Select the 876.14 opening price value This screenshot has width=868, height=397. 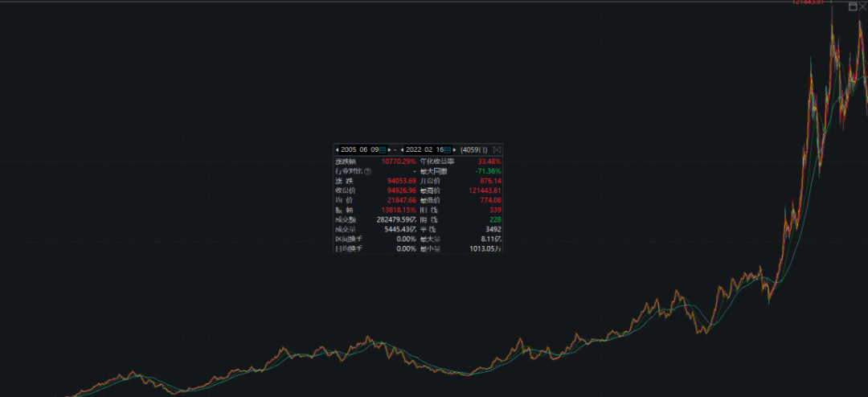tap(490, 181)
